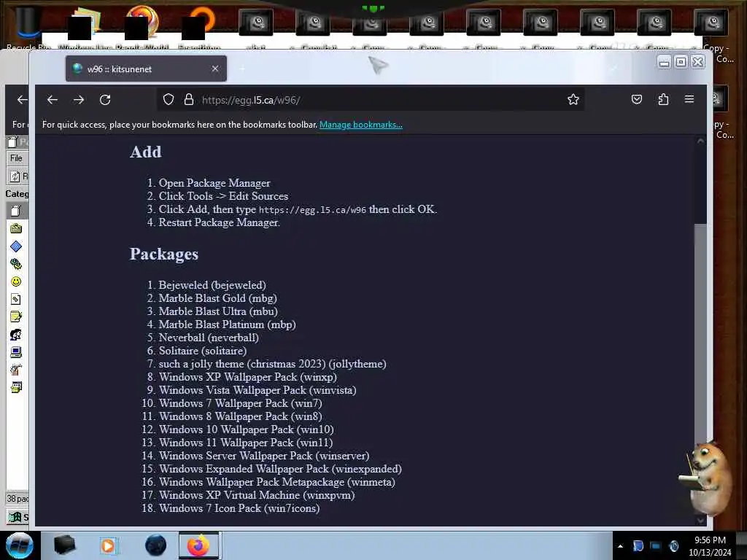Click 'Neverball (neverball)' list item
Screen dimensions: 747x560
(x=209, y=338)
